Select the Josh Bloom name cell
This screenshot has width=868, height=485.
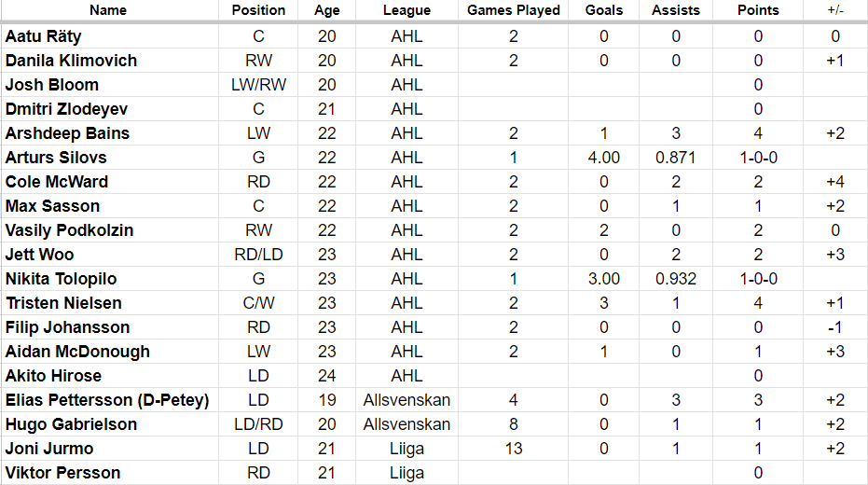pos(52,85)
